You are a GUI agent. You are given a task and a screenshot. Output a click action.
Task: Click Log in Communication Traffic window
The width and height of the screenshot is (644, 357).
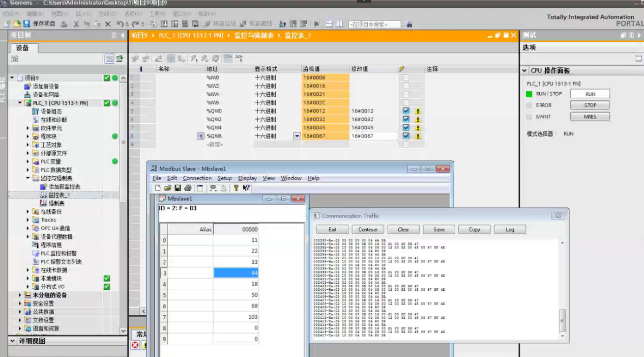[x=510, y=230]
